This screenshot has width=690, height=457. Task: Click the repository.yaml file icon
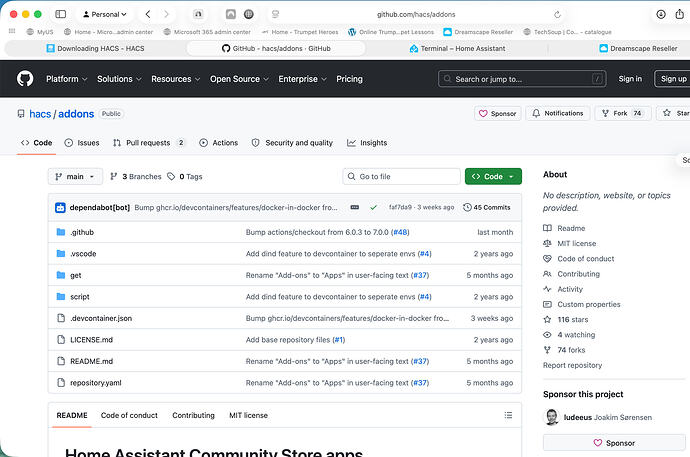point(61,382)
